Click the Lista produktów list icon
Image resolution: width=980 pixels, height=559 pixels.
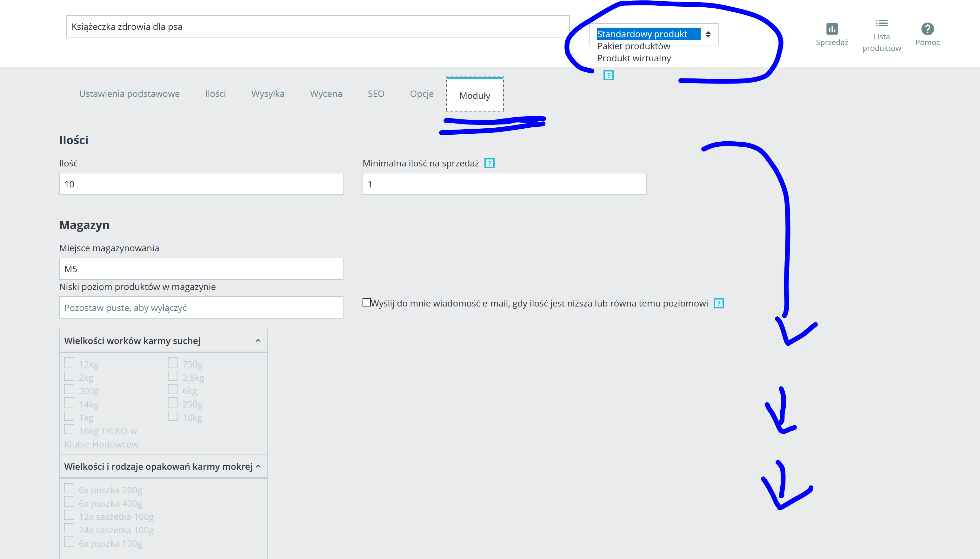(881, 24)
